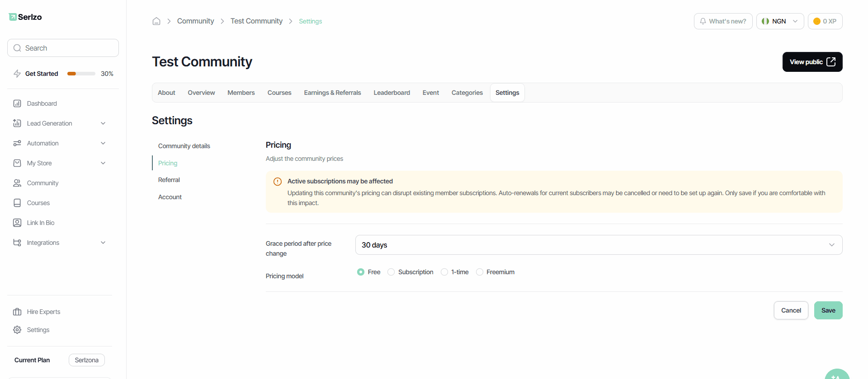Click the Automation icon in sidebar

tap(17, 143)
